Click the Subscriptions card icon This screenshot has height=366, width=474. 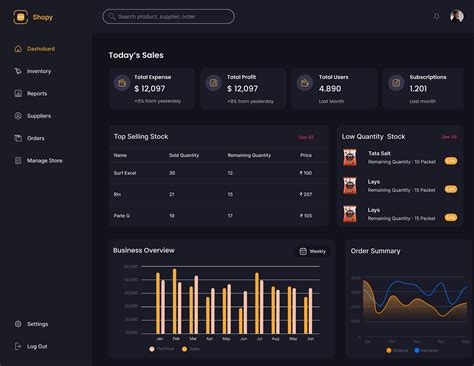coord(396,83)
